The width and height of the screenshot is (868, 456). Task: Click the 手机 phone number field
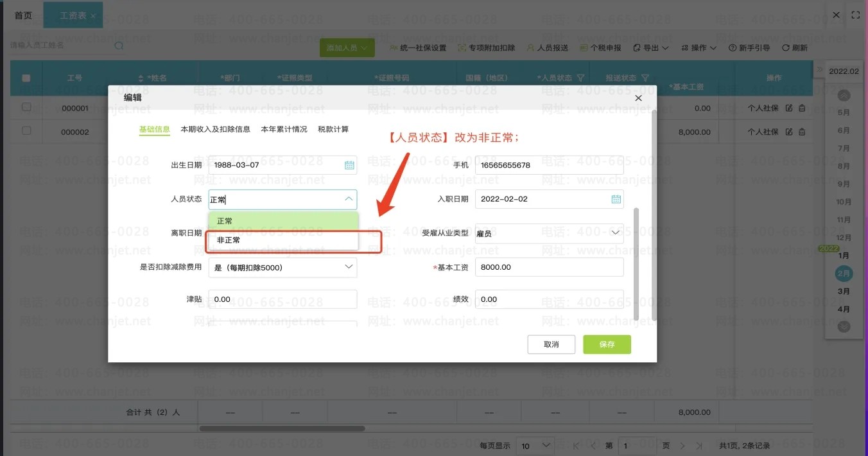(549, 165)
